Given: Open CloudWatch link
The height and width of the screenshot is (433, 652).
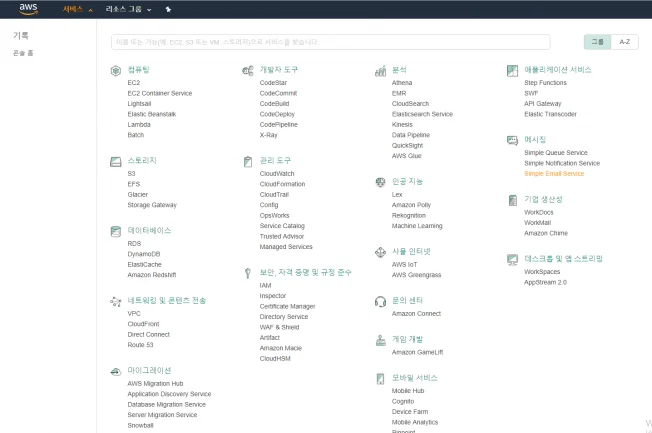Looking at the screenshot, I should [x=277, y=173].
